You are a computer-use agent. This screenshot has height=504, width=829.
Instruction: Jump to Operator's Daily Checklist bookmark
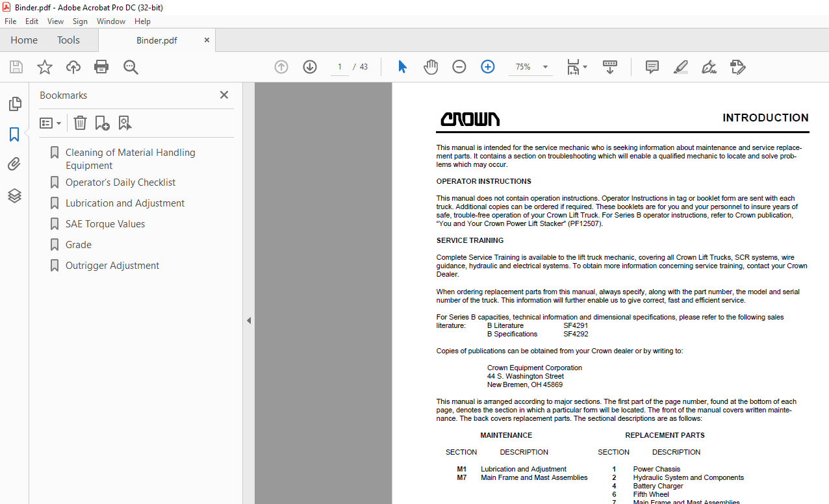click(x=121, y=183)
